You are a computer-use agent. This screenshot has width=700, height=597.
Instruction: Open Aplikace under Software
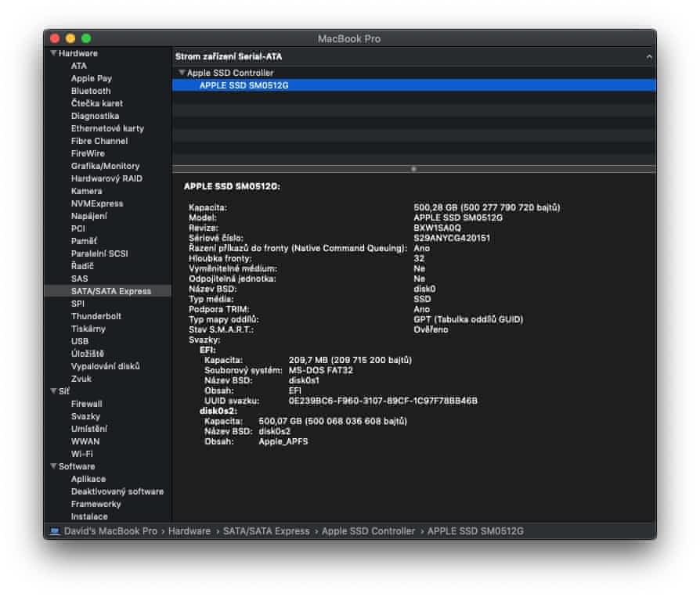pos(88,479)
